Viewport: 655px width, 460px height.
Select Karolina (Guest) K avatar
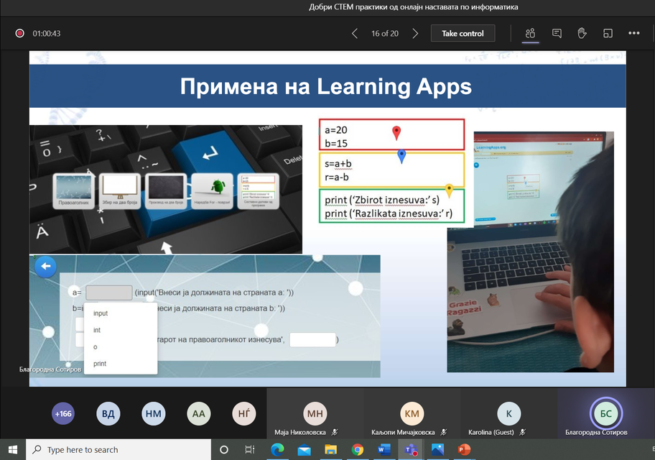pyautogui.click(x=509, y=413)
